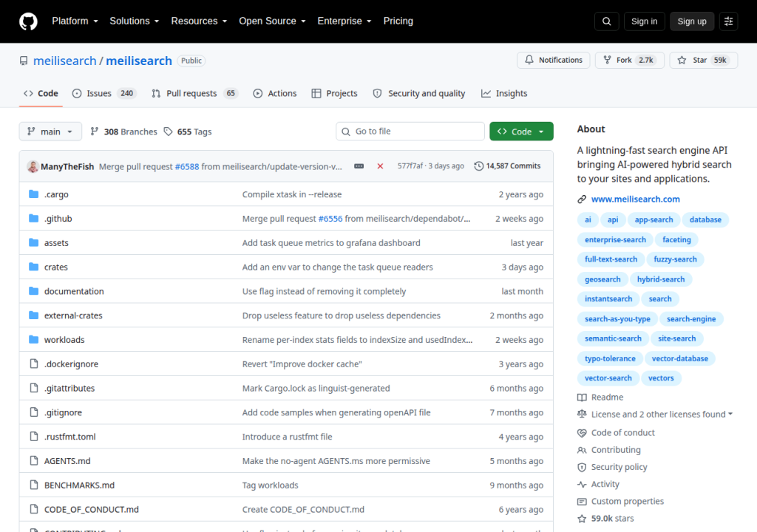Open the Enterprise dropdown menu
Viewport: 757px width, 532px height.
[x=344, y=21]
